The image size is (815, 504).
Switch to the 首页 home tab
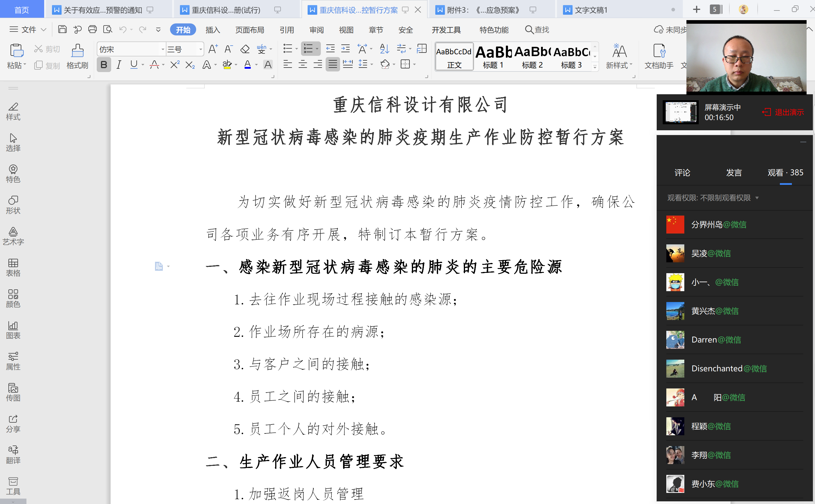coord(22,9)
